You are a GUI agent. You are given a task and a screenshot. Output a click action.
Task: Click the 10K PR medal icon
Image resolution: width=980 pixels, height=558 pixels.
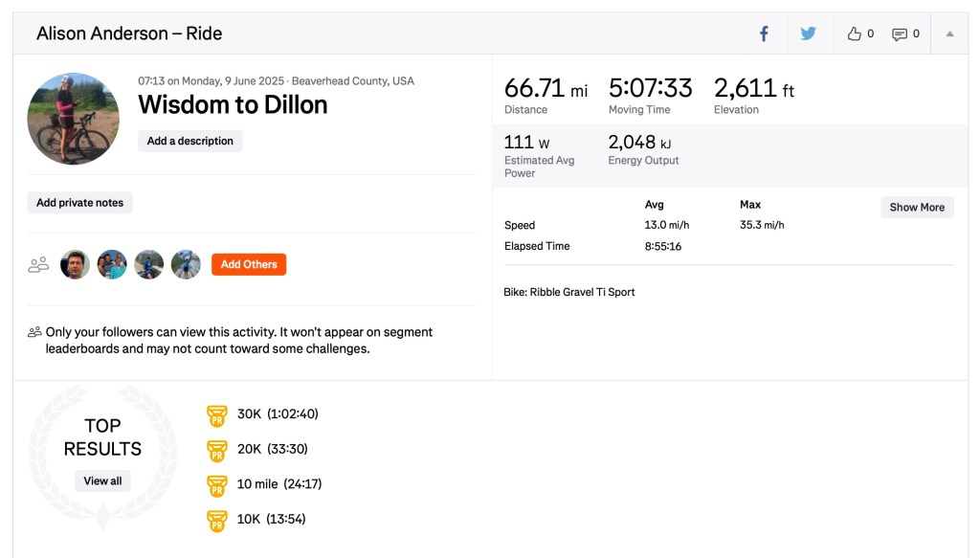click(x=217, y=521)
